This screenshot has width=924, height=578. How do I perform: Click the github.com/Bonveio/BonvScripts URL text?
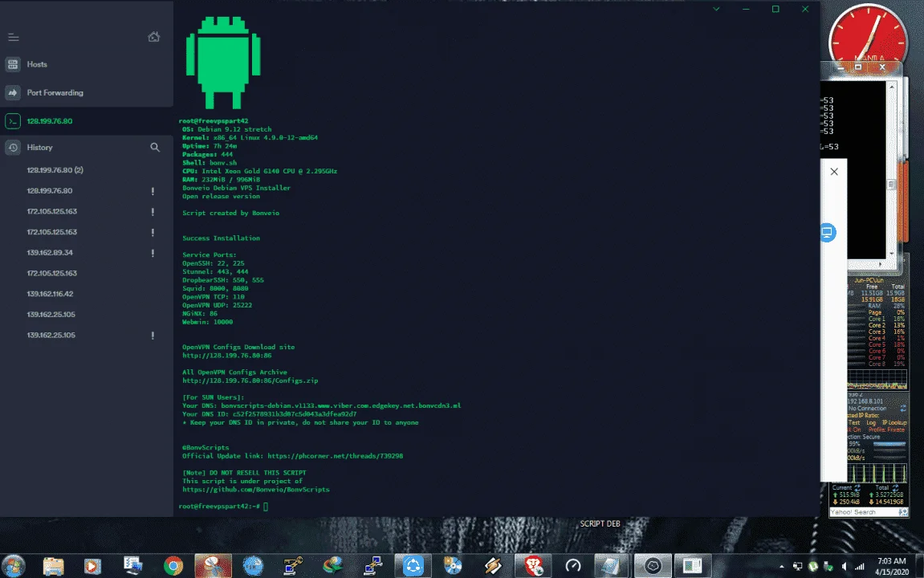256,490
